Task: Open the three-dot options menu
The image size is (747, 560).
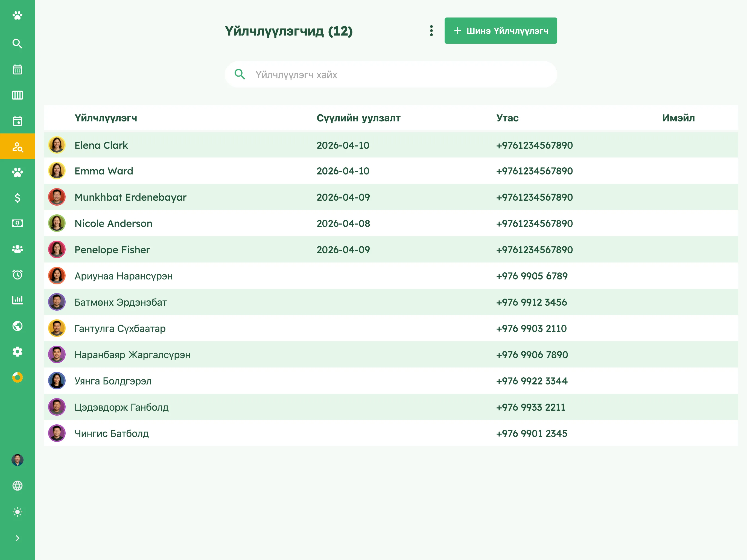Action: 431,31
